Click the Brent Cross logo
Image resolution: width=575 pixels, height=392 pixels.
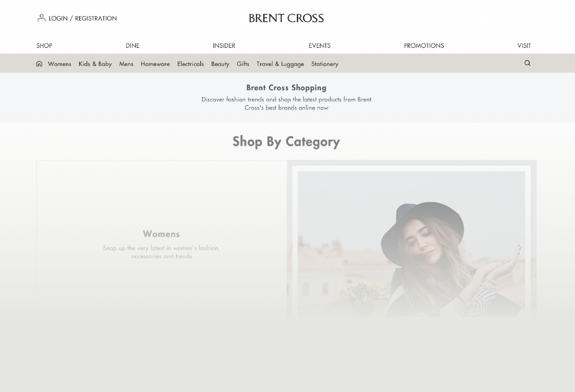[x=286, y=18]
